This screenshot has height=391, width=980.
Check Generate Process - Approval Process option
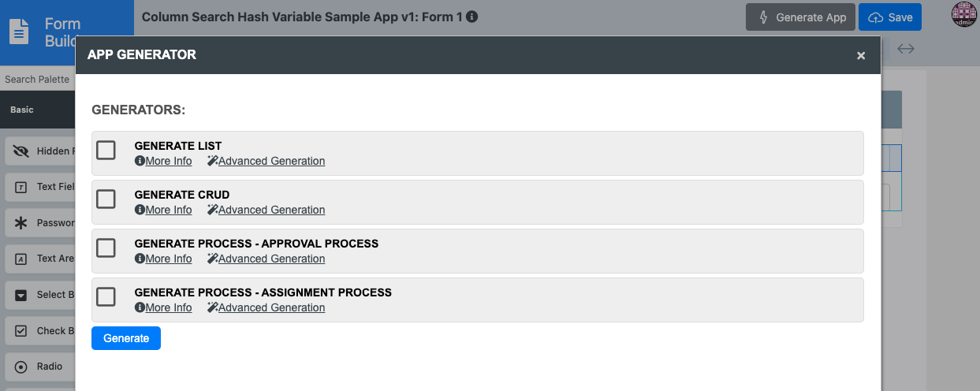point(106,248)
